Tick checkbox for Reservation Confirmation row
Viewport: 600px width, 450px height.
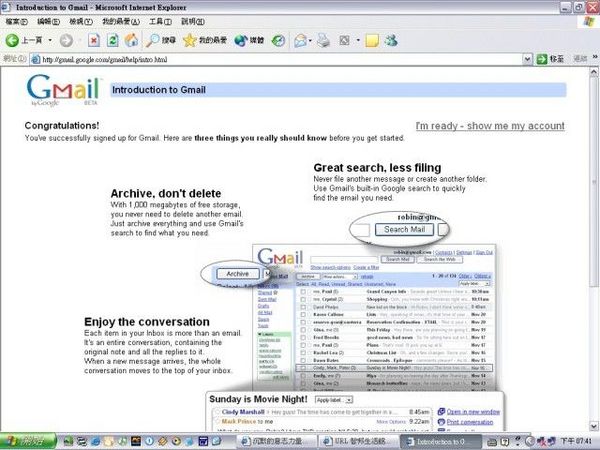303,322
